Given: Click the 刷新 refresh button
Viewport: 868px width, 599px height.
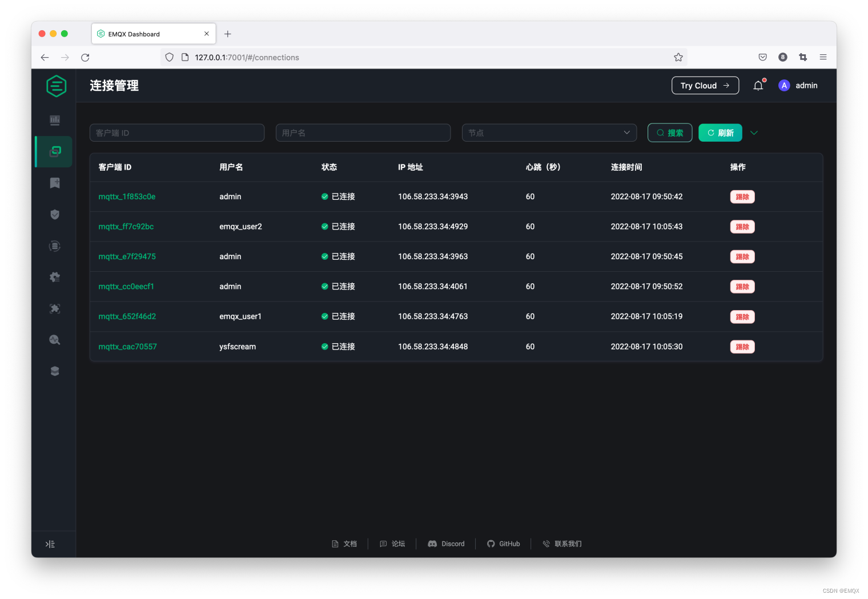Looking at the screenshot, I should [720, 132].
